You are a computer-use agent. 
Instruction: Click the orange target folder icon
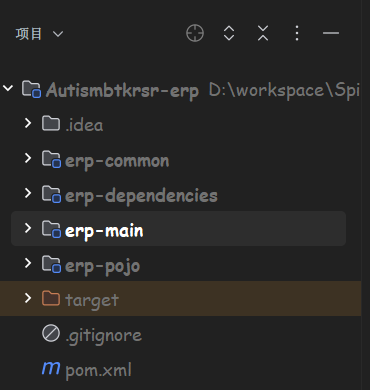point(51,298)
